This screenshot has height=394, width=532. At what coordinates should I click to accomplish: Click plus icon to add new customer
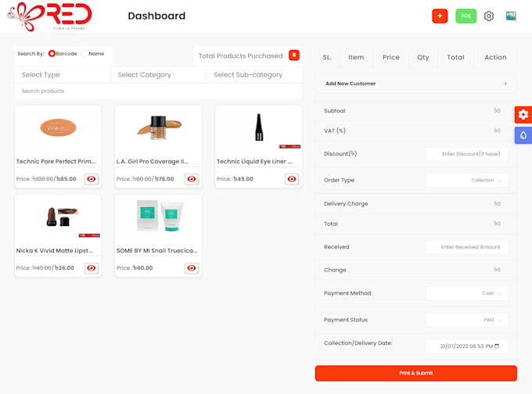[505, 84]
